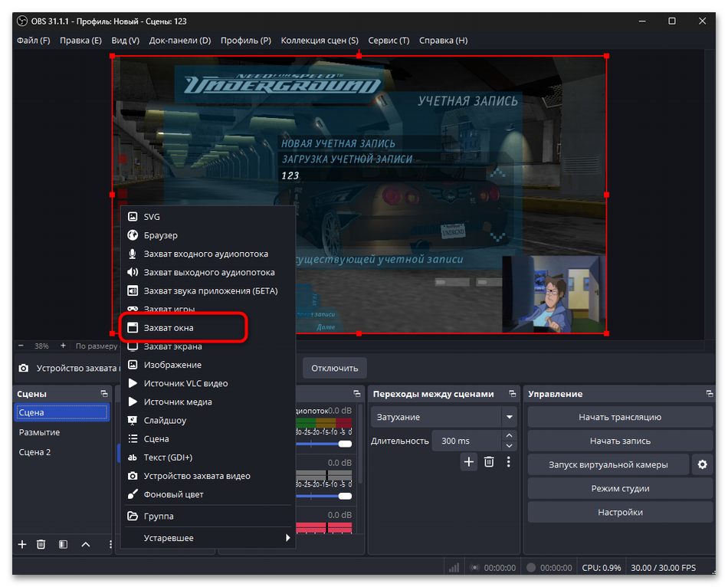
Task: Expand the Устаревшее submenu
Action: click(x=207, y=538)
